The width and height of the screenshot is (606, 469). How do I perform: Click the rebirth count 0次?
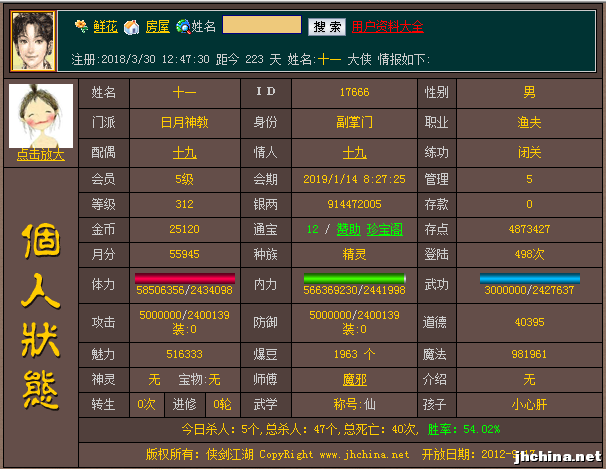pyautogui.click(x=146, y=405)
